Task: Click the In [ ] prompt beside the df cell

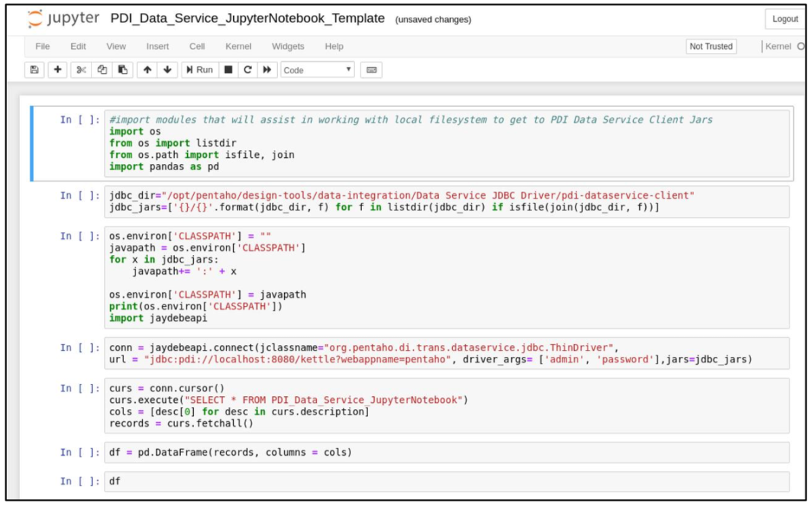Action: tap(80, 482)
